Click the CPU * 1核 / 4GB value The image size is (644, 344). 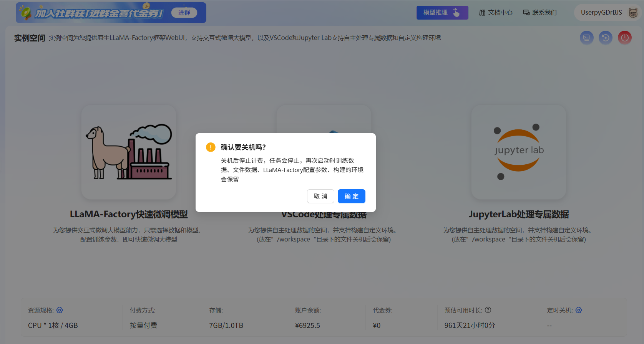pos(53,325)
